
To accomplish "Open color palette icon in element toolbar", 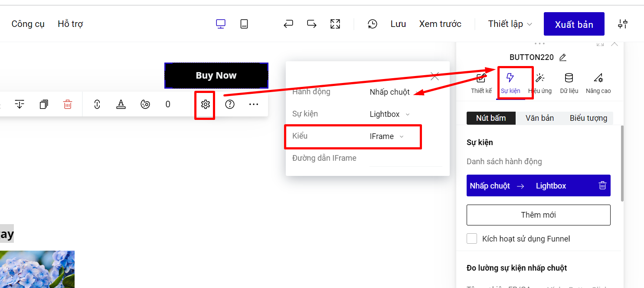I will coord(145,104).
